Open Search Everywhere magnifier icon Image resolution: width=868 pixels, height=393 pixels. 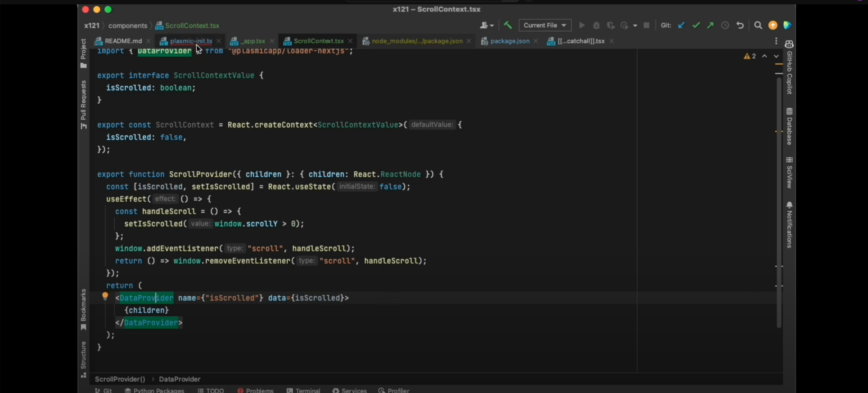tap(758, 25)
